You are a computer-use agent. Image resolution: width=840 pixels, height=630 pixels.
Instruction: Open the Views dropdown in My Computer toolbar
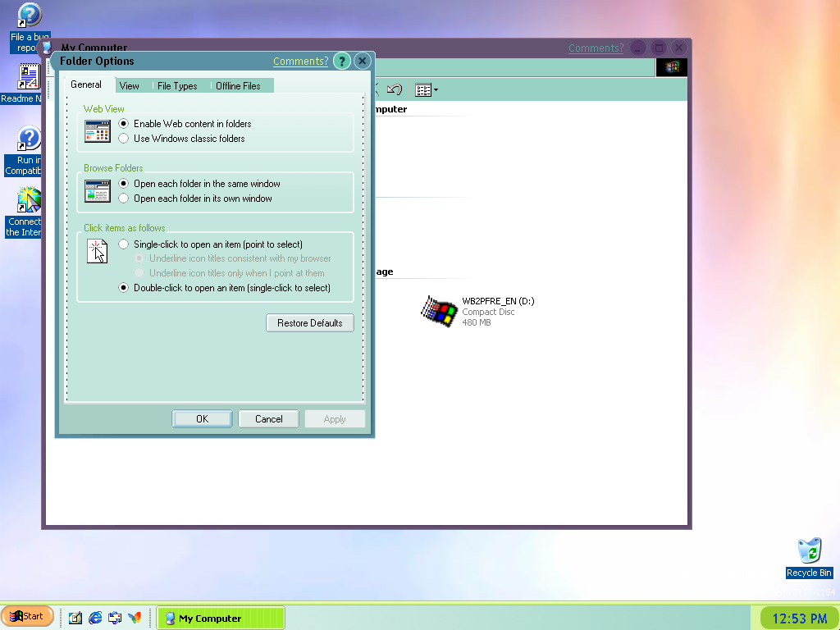pos(427,90)
